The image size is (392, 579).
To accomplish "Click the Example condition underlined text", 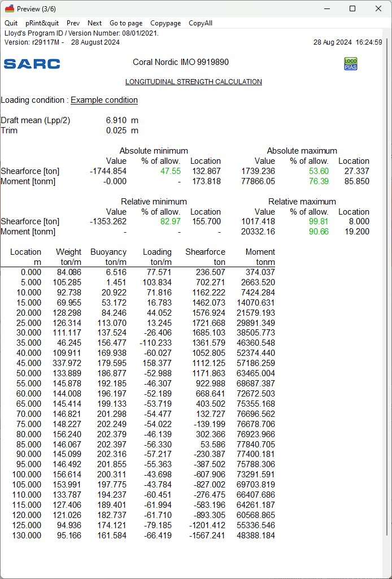I will pyautogui.click(x=104, y=100).
